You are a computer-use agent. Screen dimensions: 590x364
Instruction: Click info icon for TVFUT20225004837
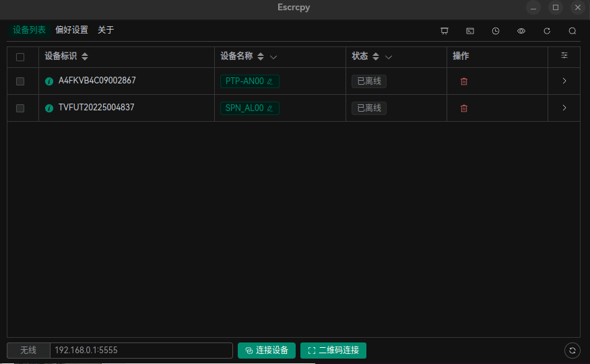pos(49,108)
